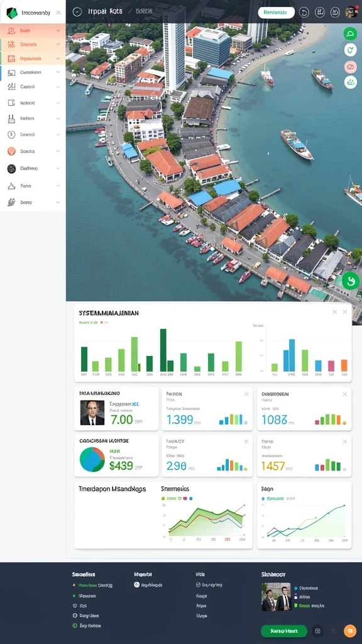
Task: Click the bar chart icon in the left sidebar
Action: pos(11,119)
